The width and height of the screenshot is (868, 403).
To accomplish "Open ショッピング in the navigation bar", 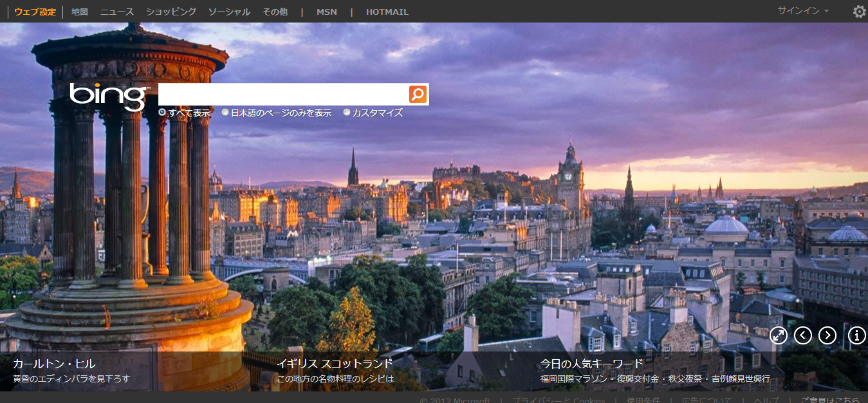I will pyautogui.click(x=171, y=12).
